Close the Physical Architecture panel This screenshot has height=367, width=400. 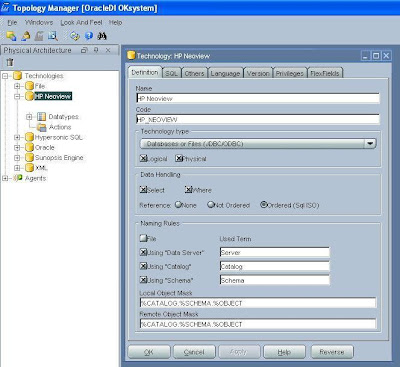tap(108, 50)
